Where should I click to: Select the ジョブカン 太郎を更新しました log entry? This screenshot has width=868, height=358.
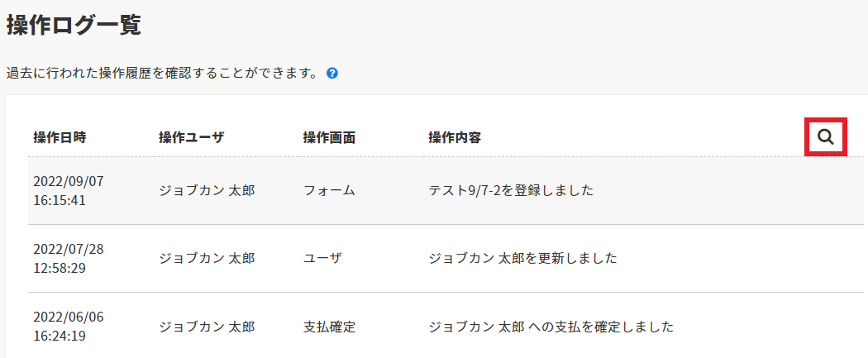[522, 258]
